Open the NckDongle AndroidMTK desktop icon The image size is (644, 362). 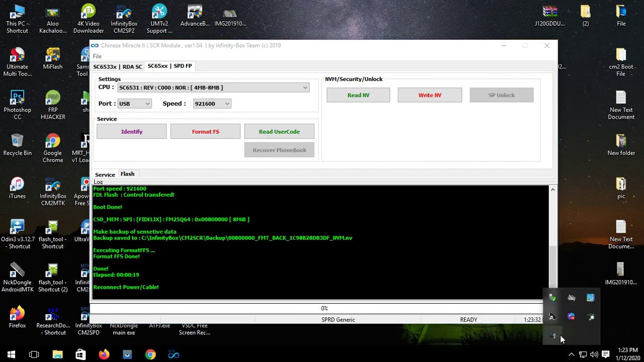click(x=17, y=278)
